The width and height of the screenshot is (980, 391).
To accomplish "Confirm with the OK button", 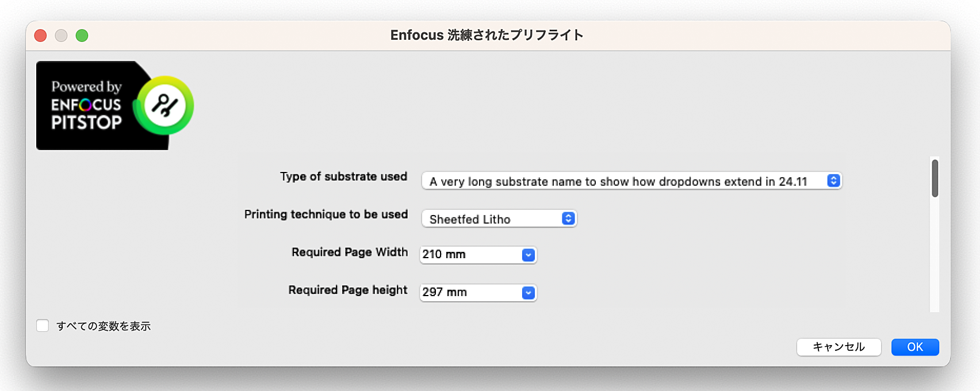I will coord(915,347).
